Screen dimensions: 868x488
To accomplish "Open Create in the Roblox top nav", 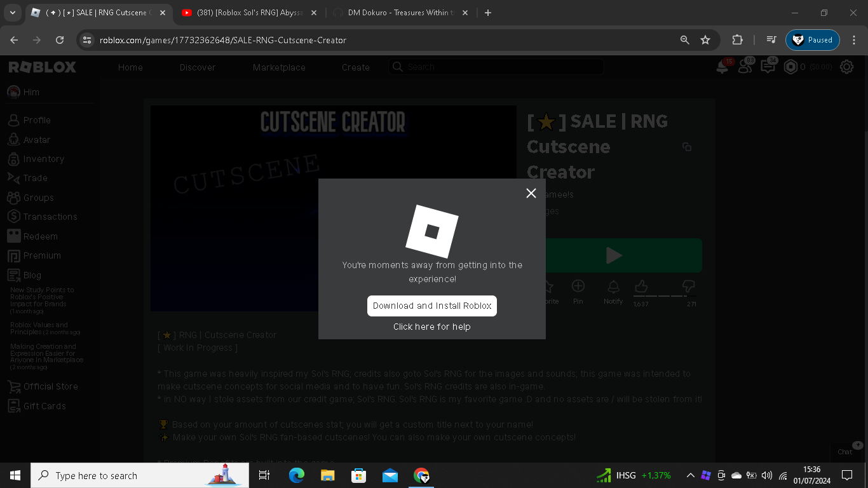I will 356,67.
